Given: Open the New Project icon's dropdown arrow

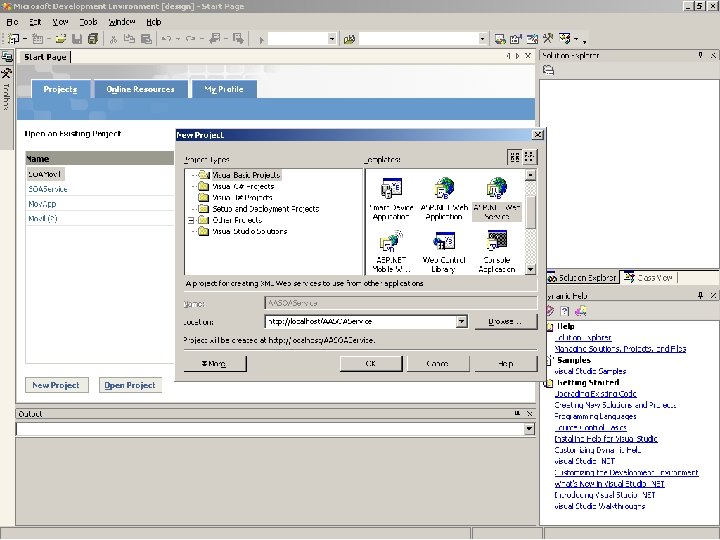Looking at the screenshot, I should pos(25,39).
